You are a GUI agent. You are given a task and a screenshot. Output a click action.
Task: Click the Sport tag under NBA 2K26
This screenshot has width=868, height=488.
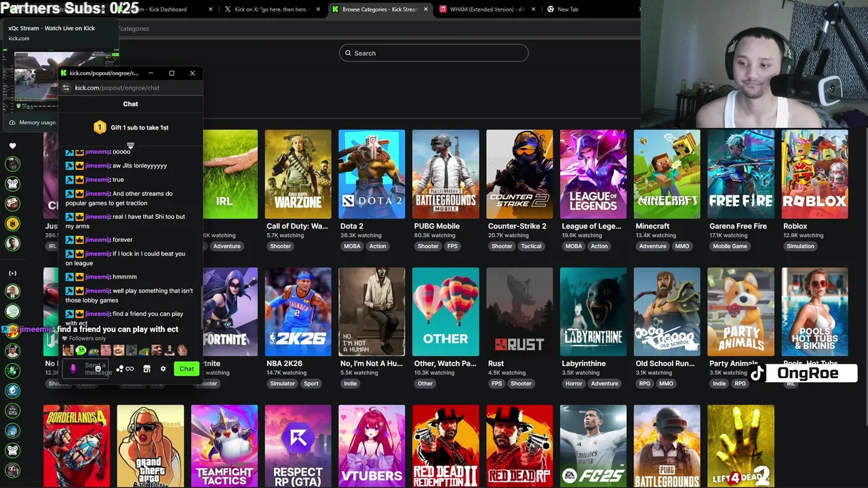[311, 384]
